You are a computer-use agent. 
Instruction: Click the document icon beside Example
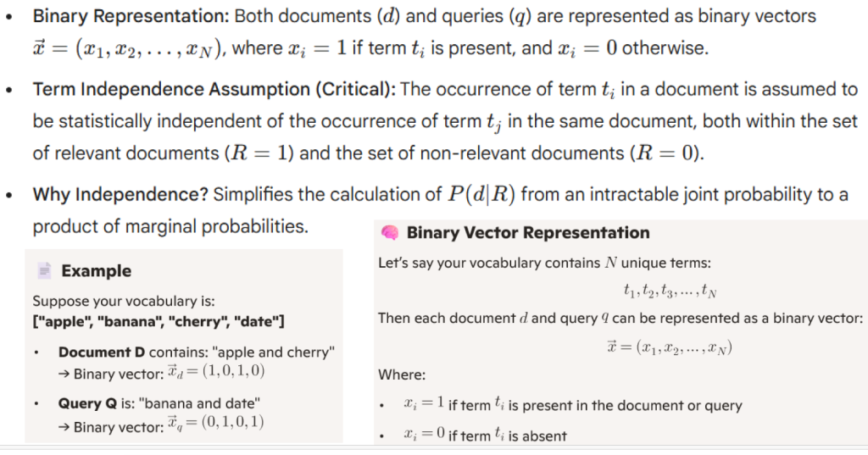[44, 271]
